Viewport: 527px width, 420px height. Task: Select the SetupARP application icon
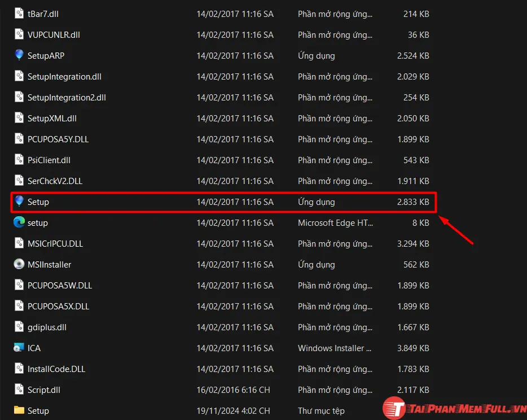[x=19, y=55]
